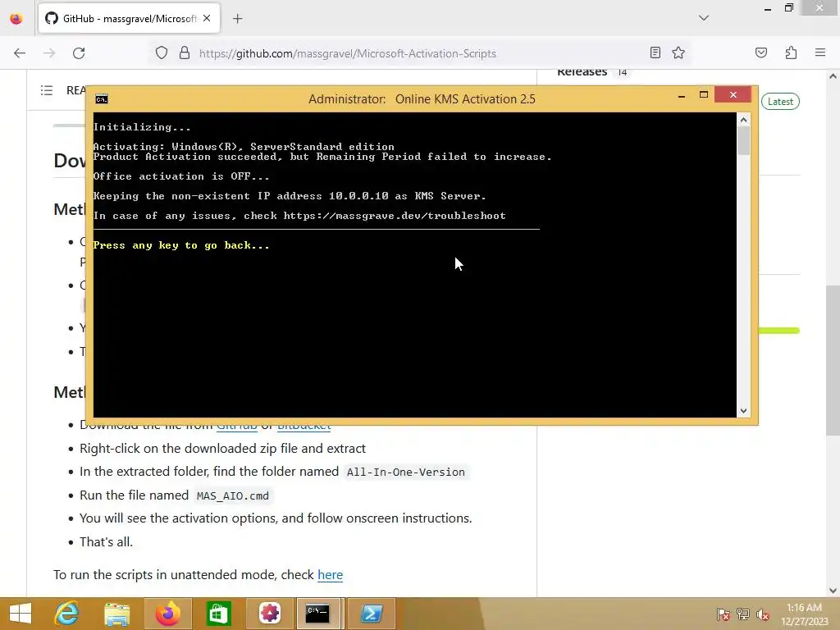Click 'Right-click on the downloaded zip file' text

[222, 449]
